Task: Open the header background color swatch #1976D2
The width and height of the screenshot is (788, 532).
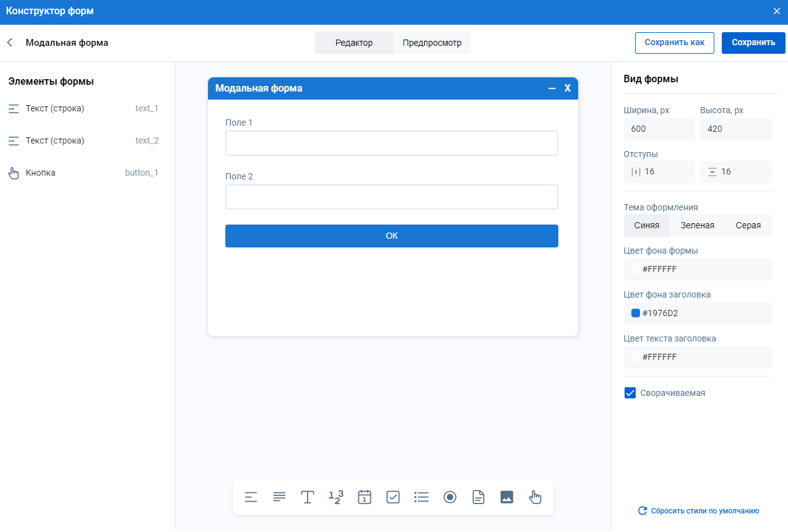Action: coord(635,314)
